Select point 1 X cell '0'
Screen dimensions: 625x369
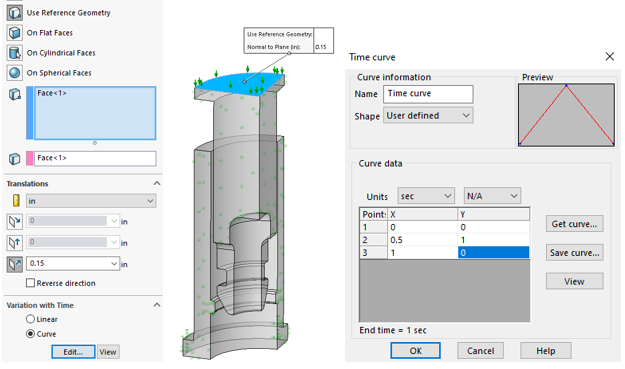tap(423, 227)
